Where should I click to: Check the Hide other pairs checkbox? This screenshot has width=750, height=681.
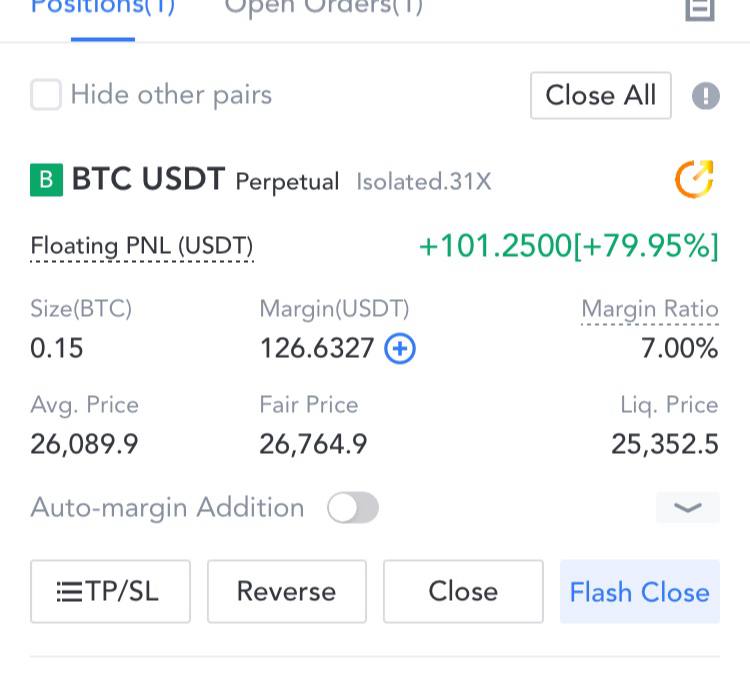(46, 95)
